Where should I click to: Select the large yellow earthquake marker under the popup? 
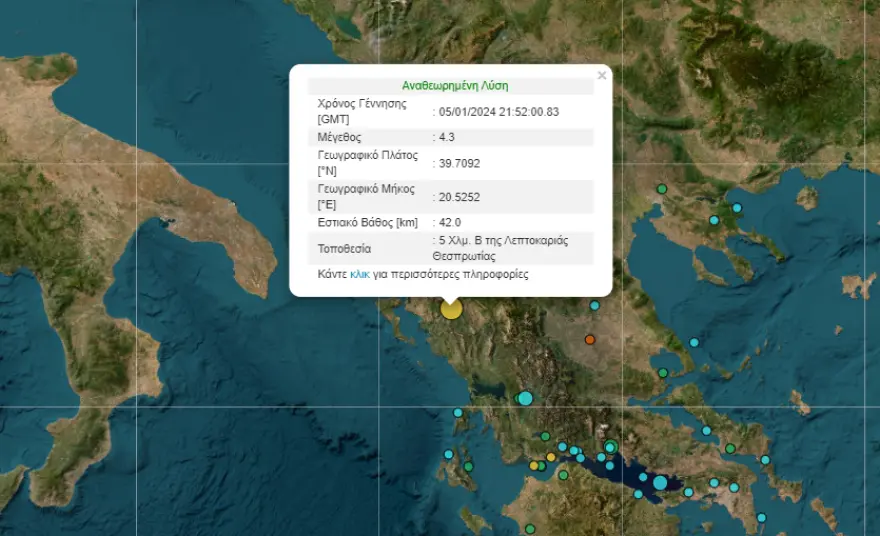tap(452, 309)
